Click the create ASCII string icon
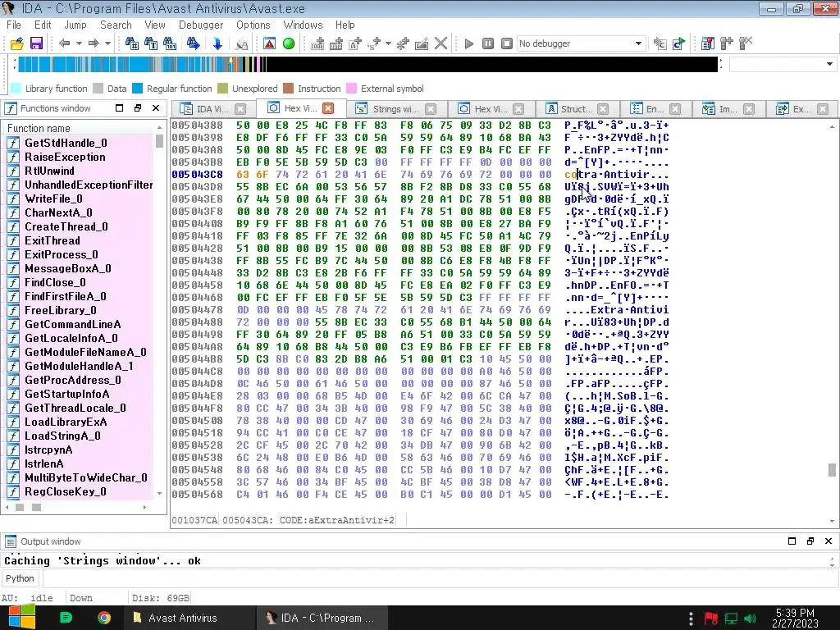Viewport: 840px width, 630px height. pyautogui.click(x=355, y=43)
